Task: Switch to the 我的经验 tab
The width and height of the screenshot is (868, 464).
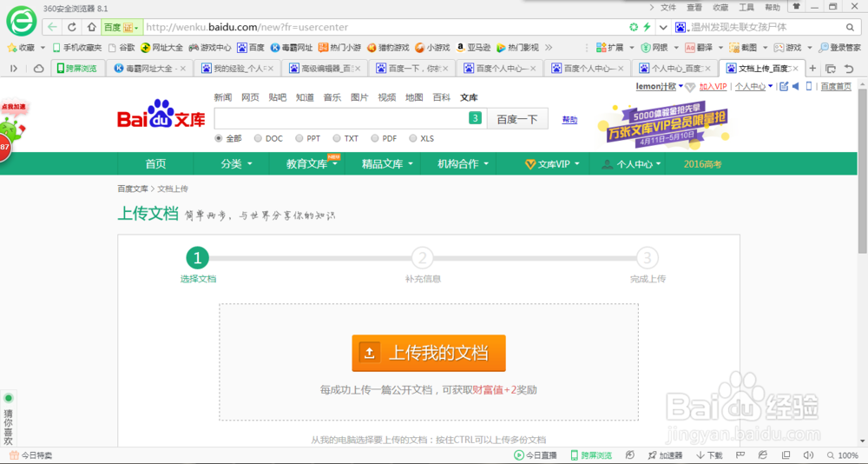Action: tap(236, 68)
